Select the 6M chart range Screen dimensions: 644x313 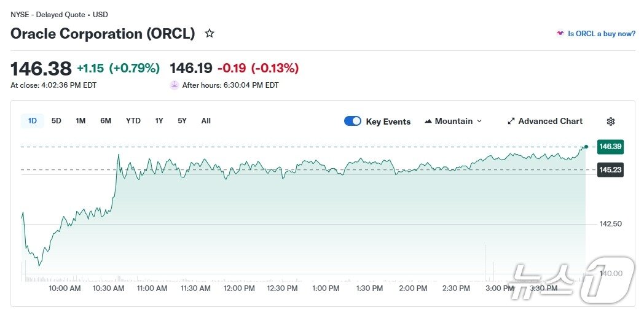coord(106,121)
